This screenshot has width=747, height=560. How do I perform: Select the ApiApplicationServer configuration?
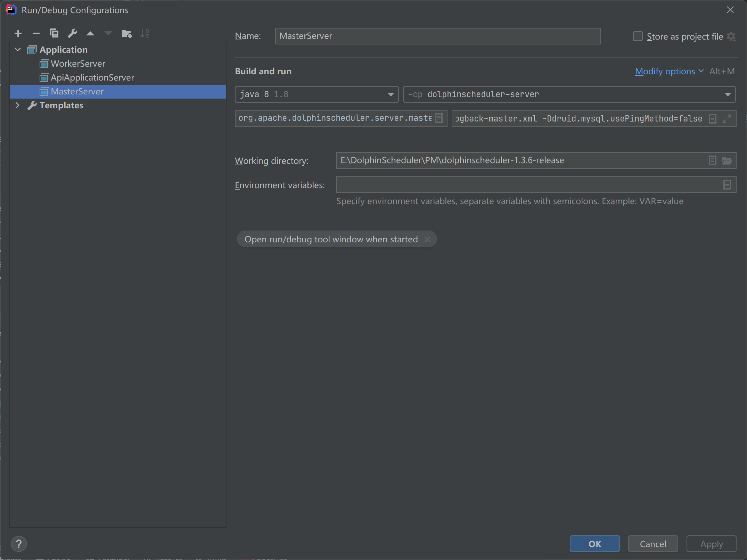pyautogui.click(x=117, y=77)
